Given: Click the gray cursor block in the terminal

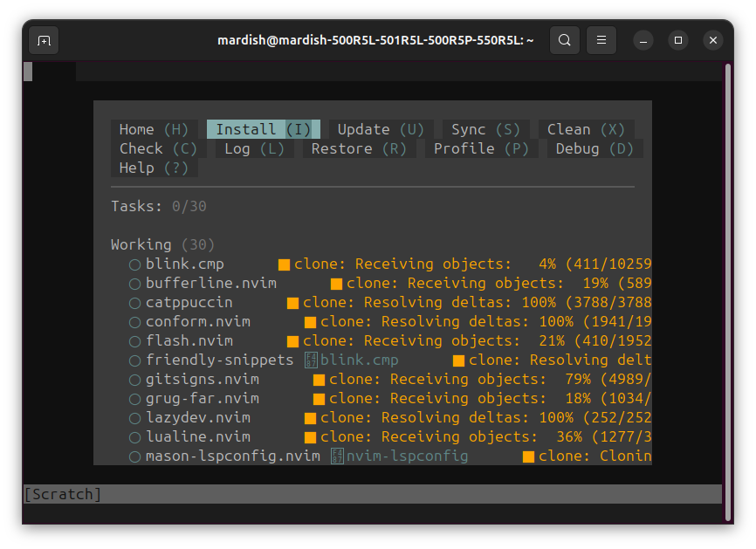Looking at the screenshot, I should [x=28, y=72].
